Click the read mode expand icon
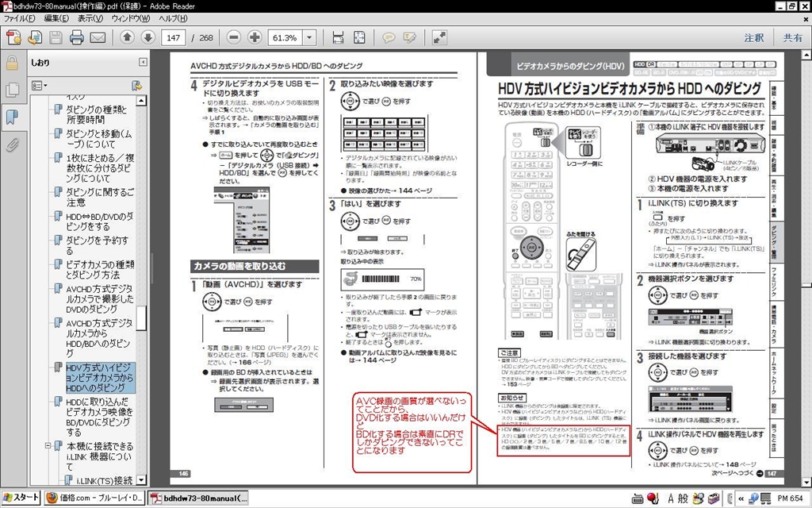The width and height of the screenshot is (812, 508). [x=439, y=38]
